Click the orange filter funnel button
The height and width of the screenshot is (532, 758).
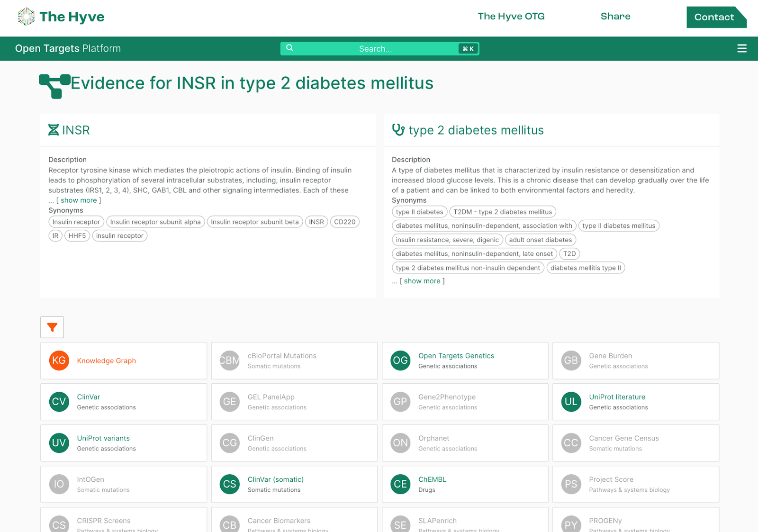(52, 327)
